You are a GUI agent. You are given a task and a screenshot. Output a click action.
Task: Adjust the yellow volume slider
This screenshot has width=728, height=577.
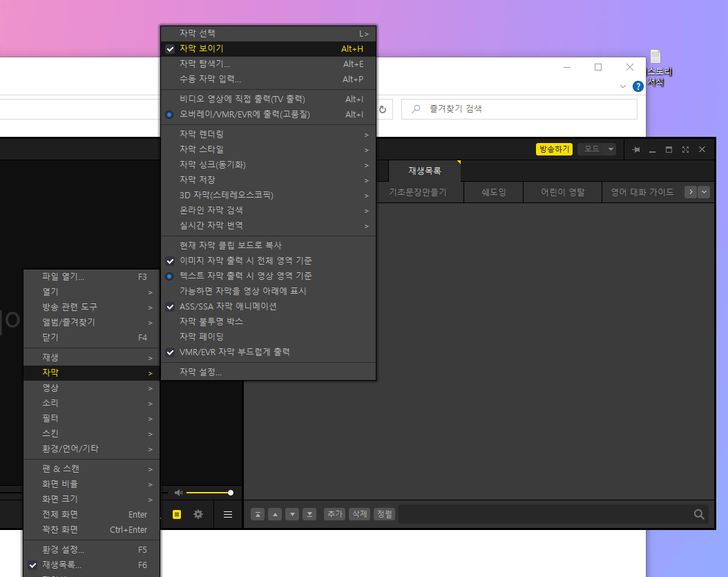click(x=214, y=492)
